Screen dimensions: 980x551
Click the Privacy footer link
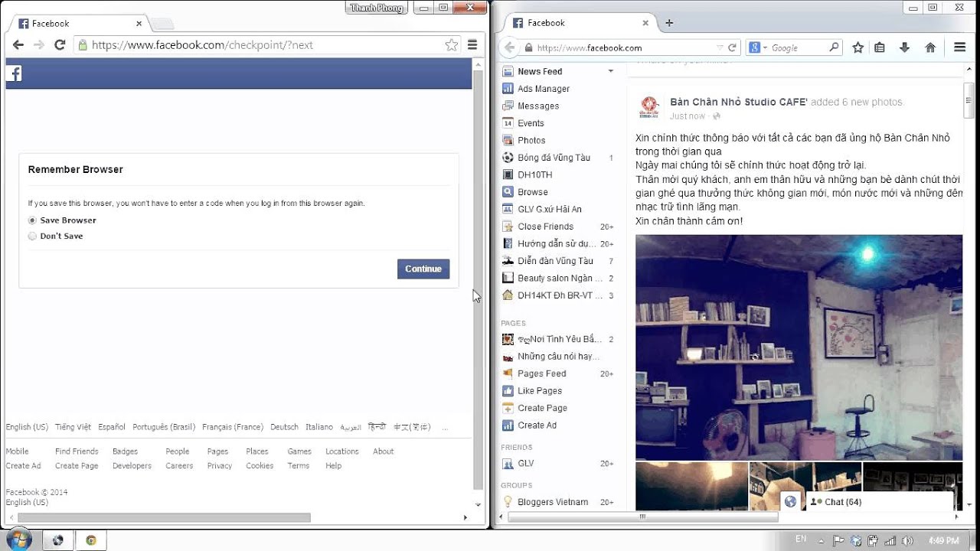coord(219,465)
